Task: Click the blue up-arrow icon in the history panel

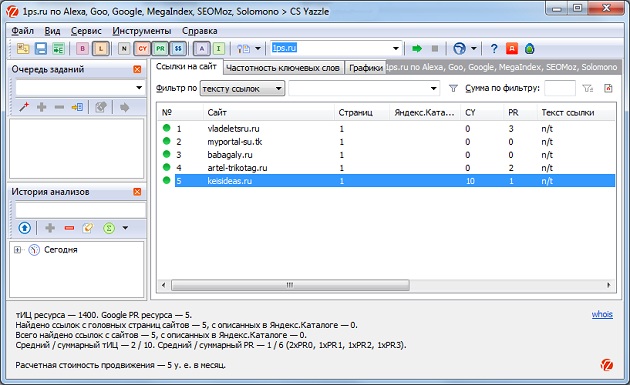Action: point(25,228)
